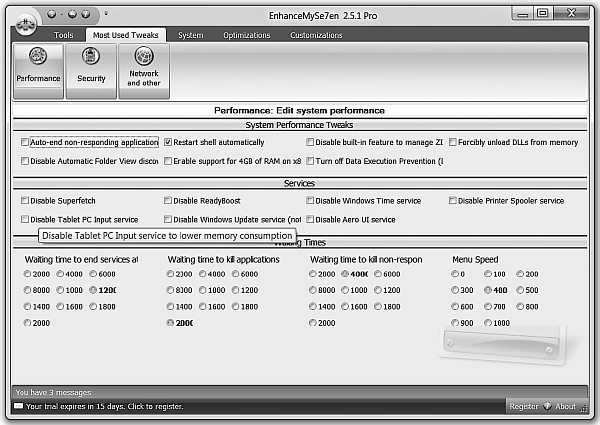
Task: Open the System tab
Action: click(191, 35)
